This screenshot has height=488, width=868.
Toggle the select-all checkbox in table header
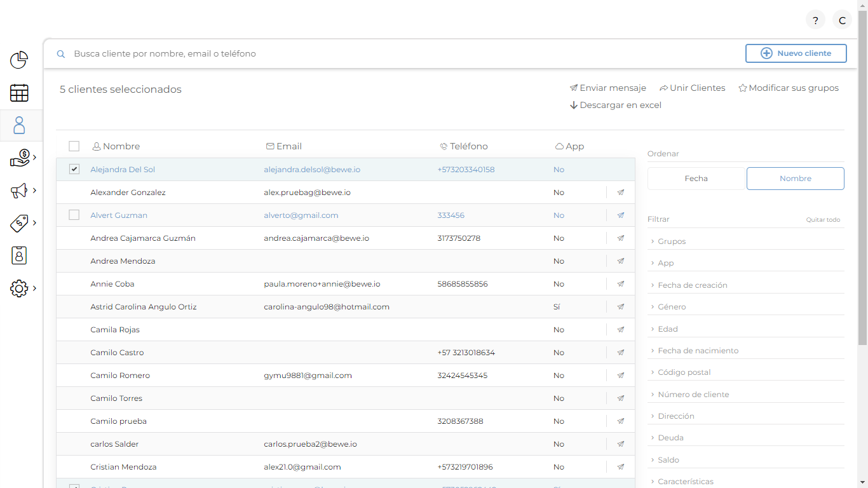tap(74, 146)
